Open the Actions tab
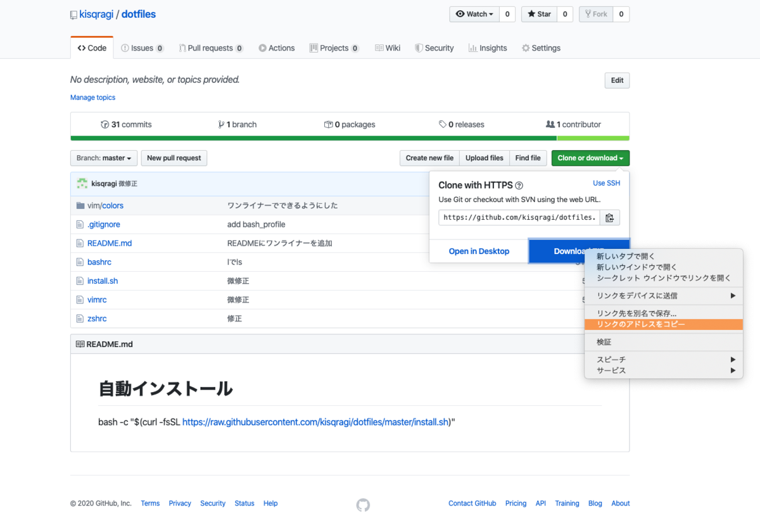 (x=277, y=48)
